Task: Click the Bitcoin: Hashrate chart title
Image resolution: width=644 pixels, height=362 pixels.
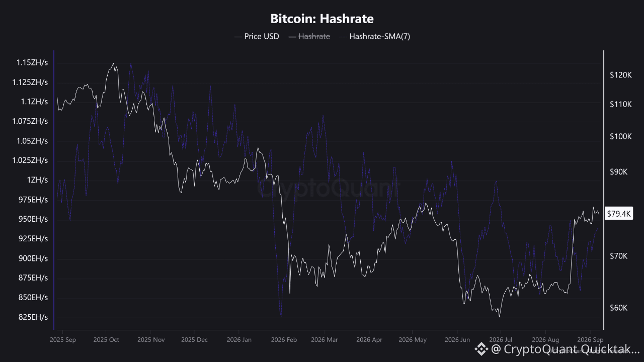Action: coord(322,19)
